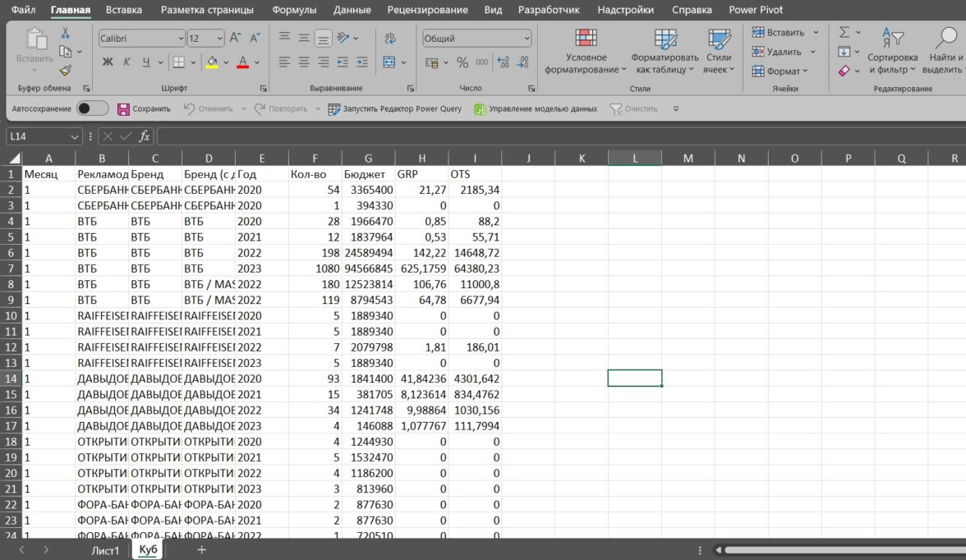The image size is (966, 560).
Task: Click the wrap text icon
Action: pyautogui.click(x=389, y=38)
